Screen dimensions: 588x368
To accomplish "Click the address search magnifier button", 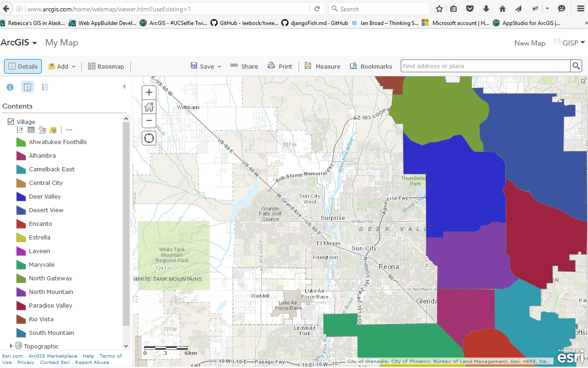I will coord(576,66).
